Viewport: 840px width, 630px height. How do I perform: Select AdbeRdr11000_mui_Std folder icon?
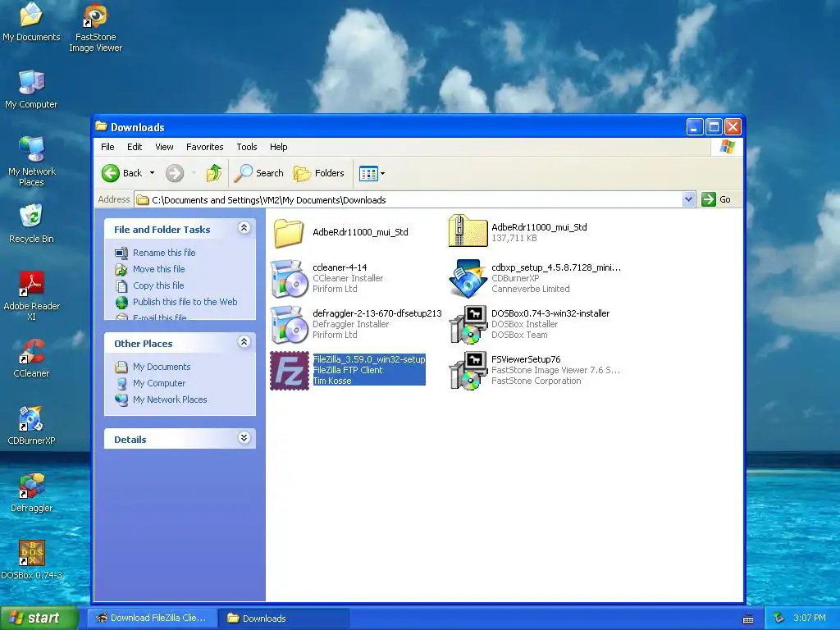[289, 232]
